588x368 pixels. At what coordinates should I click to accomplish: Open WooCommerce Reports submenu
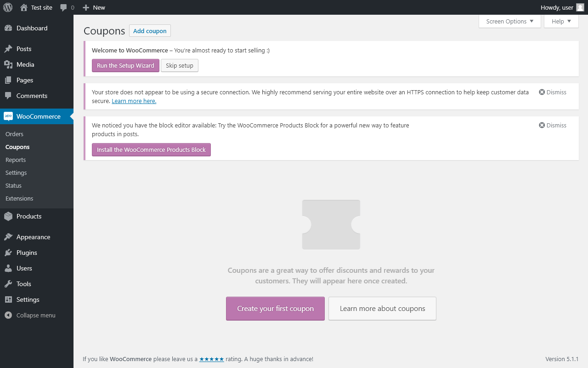pyautogui.click(x=16, y=160)
